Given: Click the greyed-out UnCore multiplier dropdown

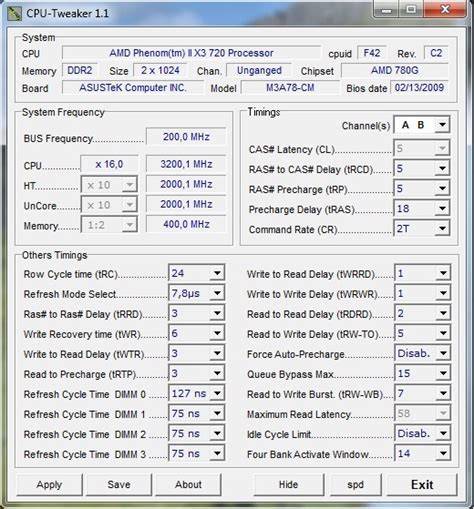Looking at the screenshot, I should [109, 205].
